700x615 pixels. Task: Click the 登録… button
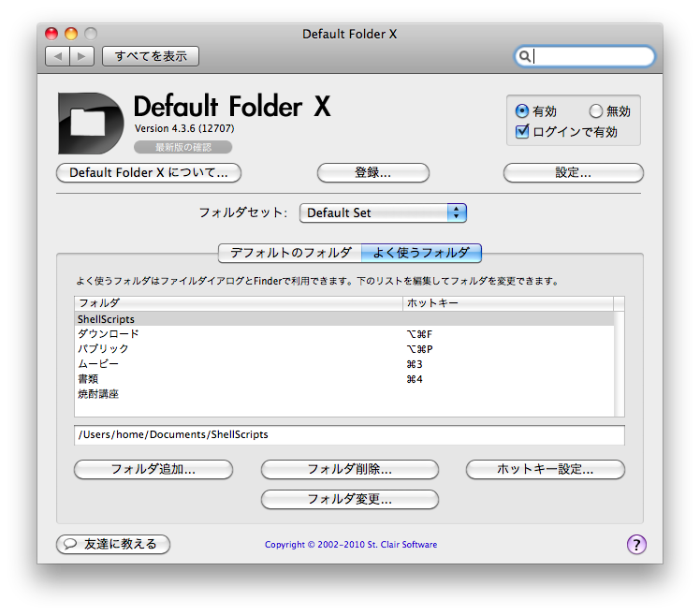(x=373, y=173)
